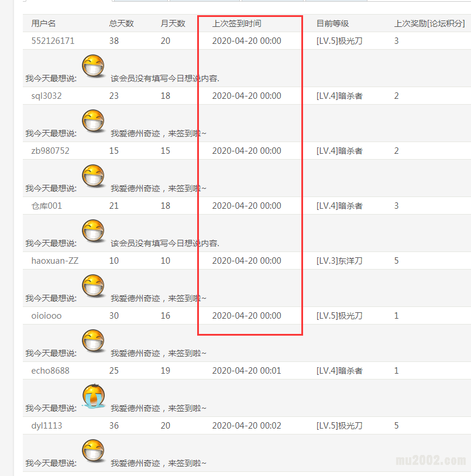Click the 总天数 column header

point(121,23)
